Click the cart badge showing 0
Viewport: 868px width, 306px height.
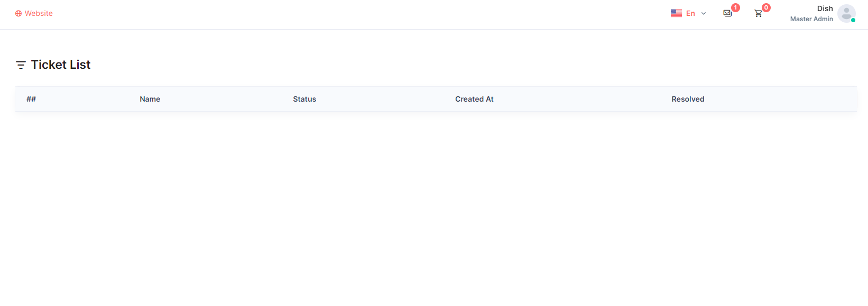coord(766,8)
